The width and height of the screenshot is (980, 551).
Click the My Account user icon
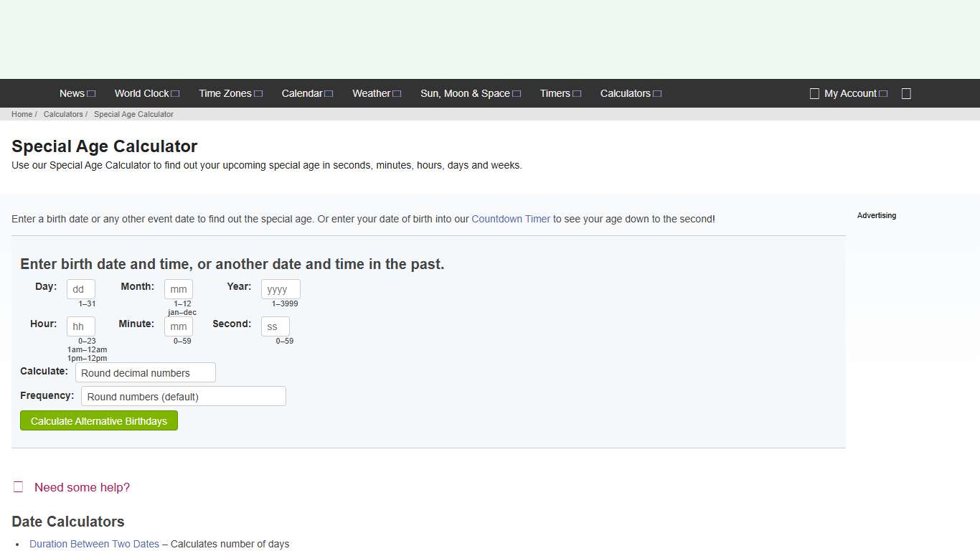[x=814, y=93]
